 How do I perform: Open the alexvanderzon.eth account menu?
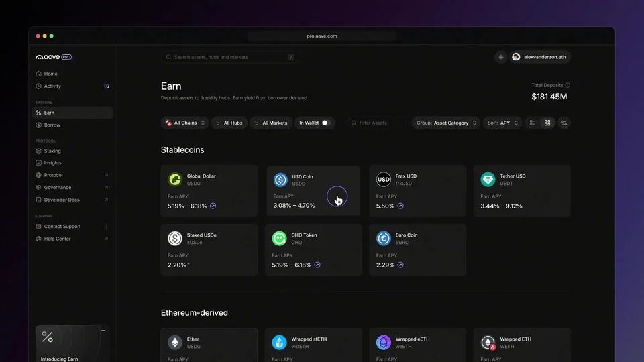(540, 57)
